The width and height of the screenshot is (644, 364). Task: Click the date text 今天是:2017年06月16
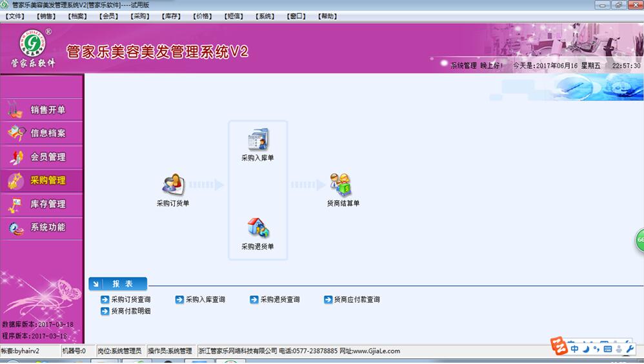click(545, 66)
